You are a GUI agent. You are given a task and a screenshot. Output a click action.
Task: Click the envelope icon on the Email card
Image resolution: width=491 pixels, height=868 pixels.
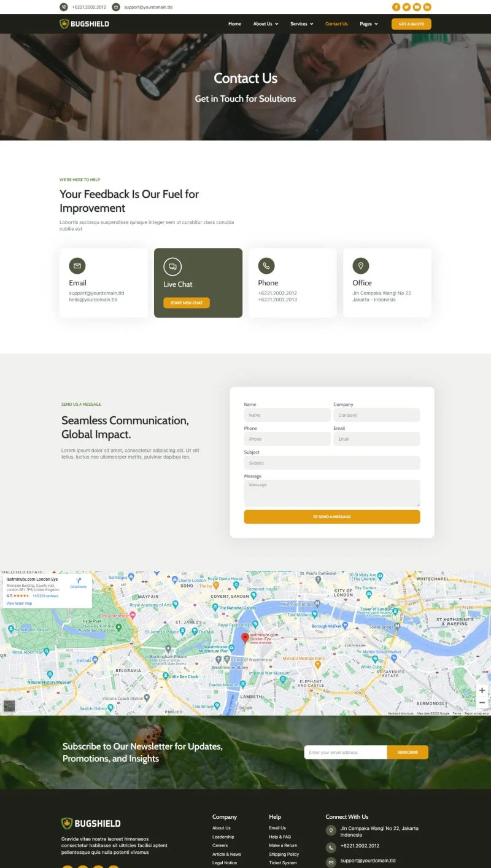(77, 266)
